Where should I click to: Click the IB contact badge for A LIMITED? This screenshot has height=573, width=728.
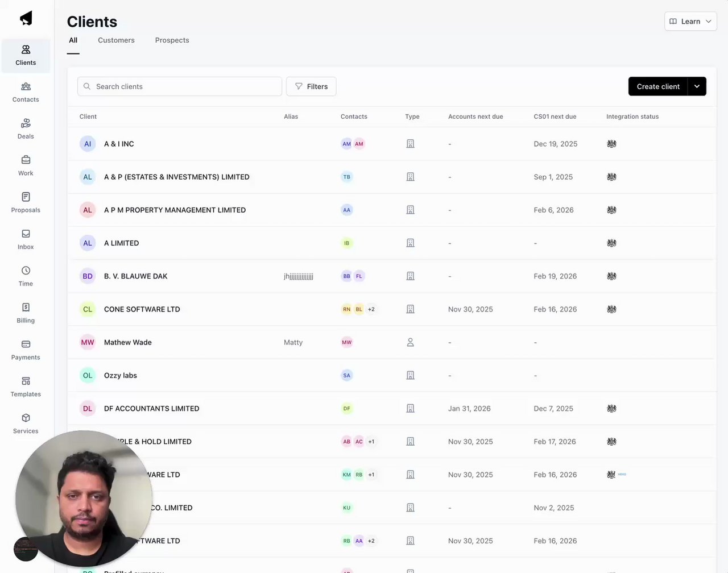347,243
